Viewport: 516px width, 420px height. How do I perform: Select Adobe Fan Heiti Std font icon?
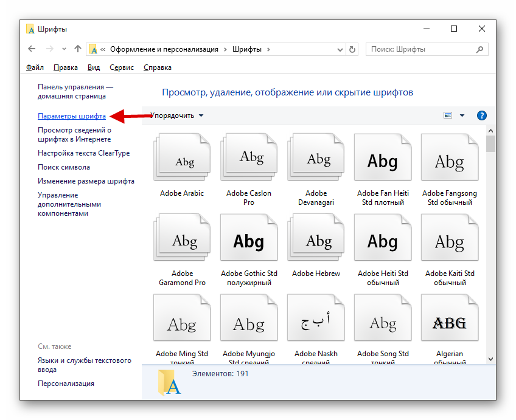(383, 157)
